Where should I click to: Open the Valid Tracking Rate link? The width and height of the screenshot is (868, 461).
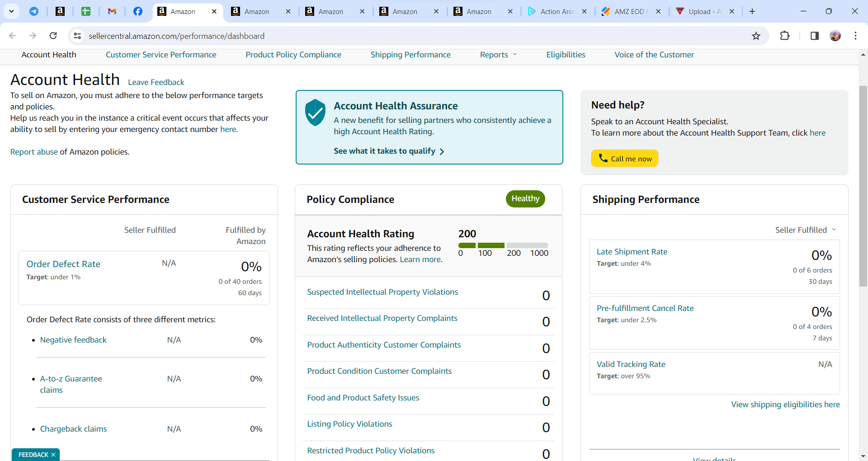(x=631, y=364)
